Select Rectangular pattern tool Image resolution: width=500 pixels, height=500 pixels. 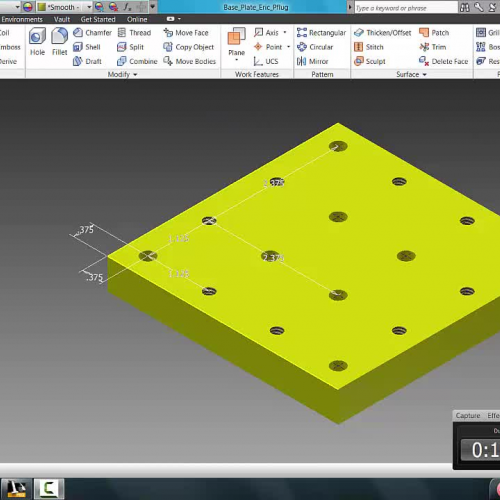pos(321,33)
